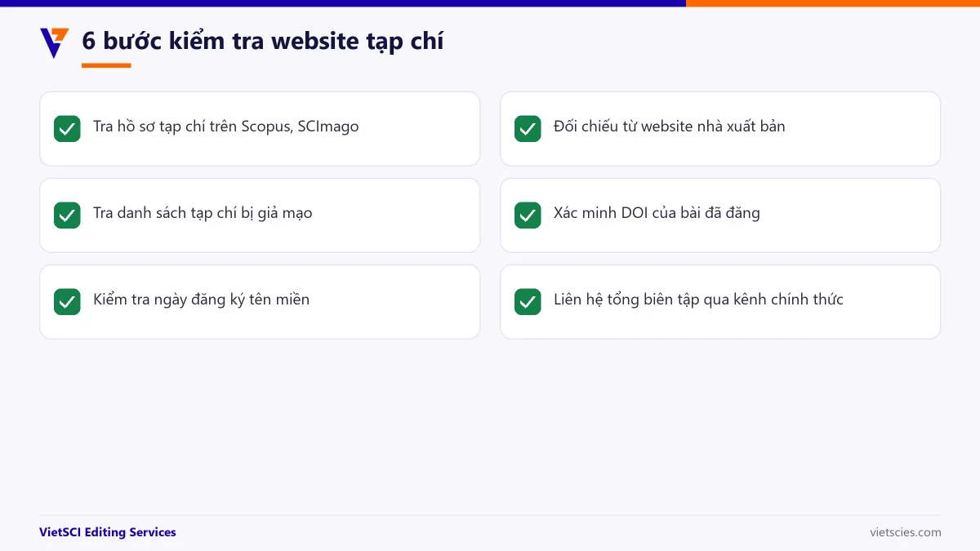Image resolution: width=980 pixels, height=551 pixels.
Task: Open the vietscies.com footer link
Action: point(906,532)
